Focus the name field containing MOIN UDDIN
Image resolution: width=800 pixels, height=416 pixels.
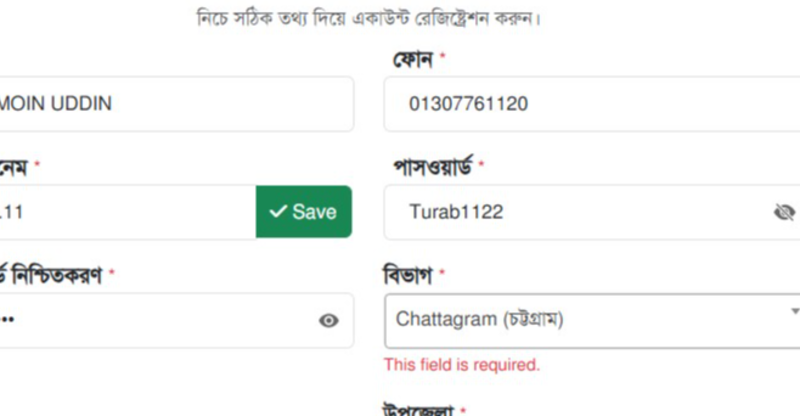pyautogui.click(x=170, y=104)
